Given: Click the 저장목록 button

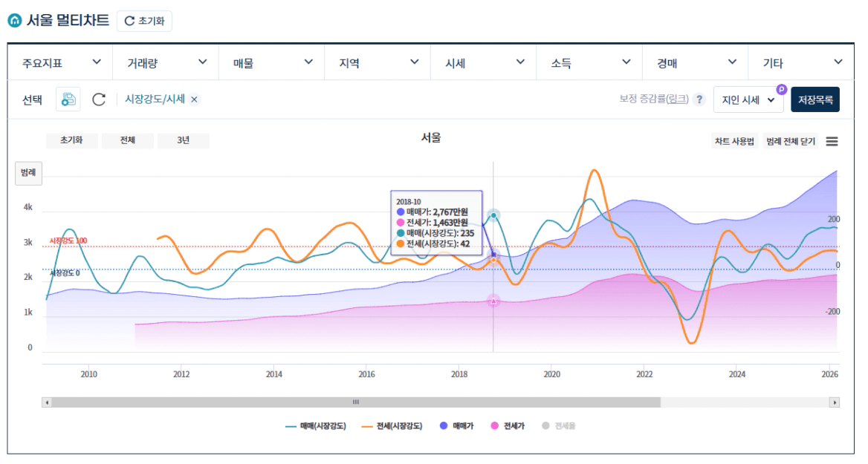Looking at the screenshot, I should click(x=815, y=99).
